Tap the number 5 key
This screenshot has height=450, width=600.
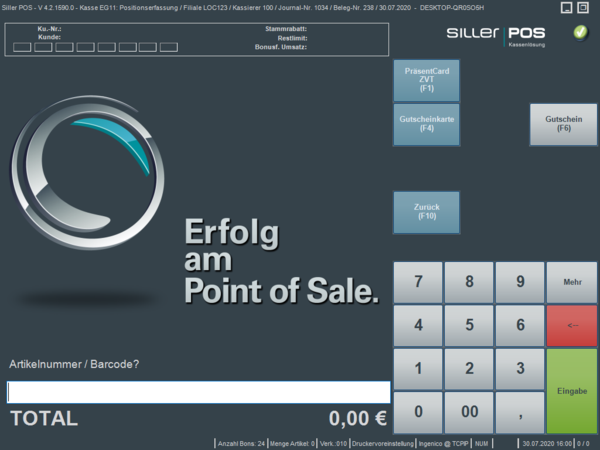tap(469, 325)
